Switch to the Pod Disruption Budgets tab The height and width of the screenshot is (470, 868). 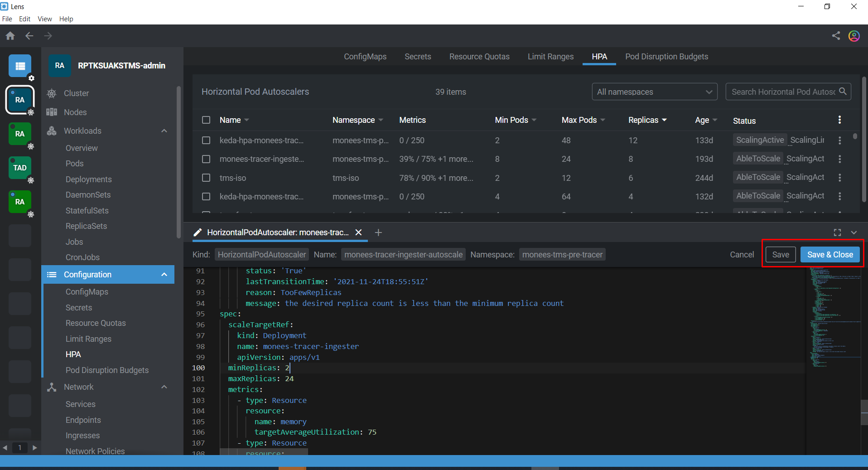666,57
